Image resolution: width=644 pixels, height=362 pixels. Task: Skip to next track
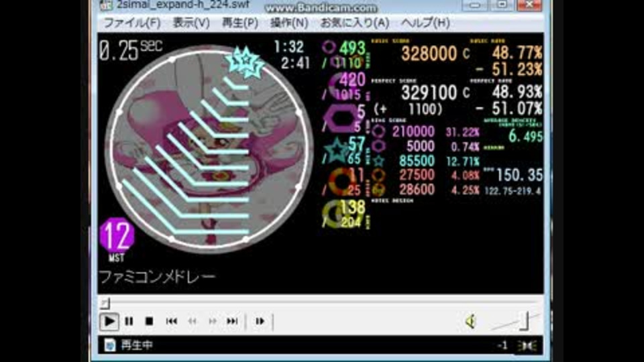pos(232,321)
